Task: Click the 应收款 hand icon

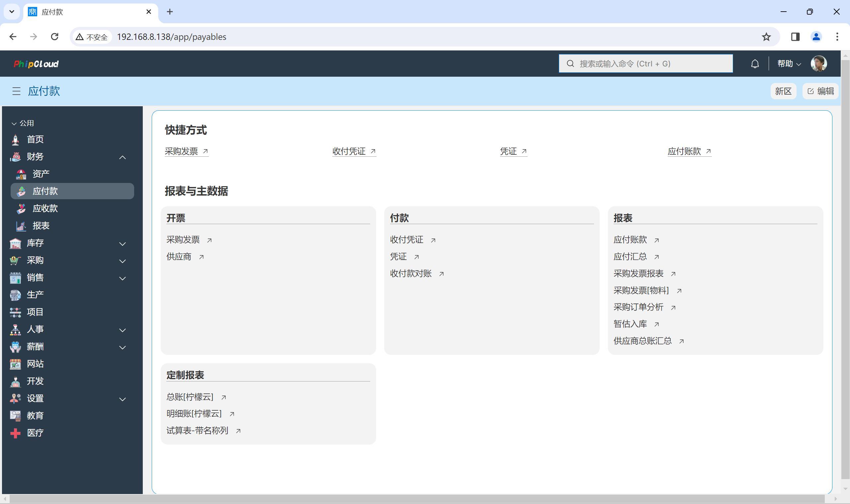Action: (x=21, y=209)
